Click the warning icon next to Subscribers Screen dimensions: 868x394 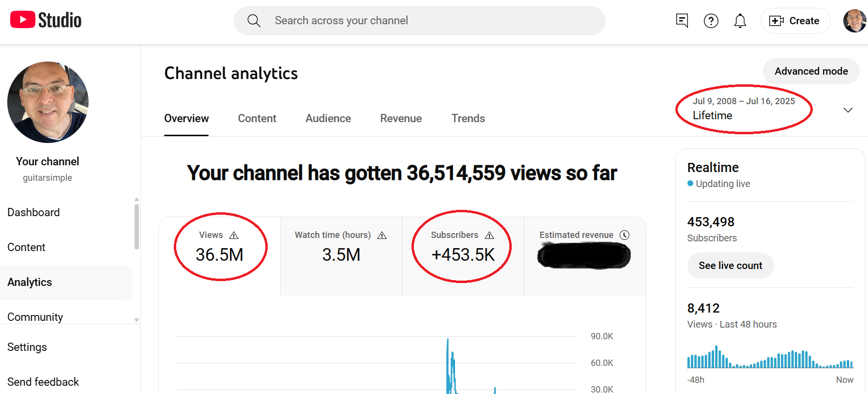point(489,235)
